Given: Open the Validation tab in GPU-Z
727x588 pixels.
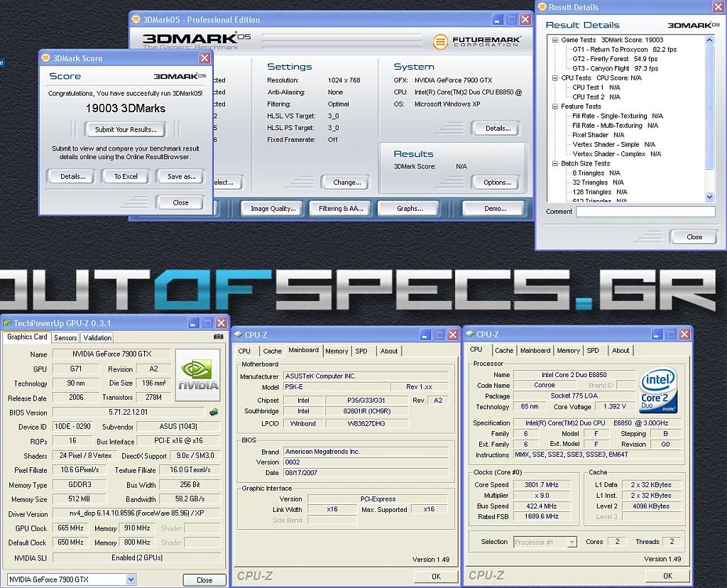Looking at the screenshot, I should 97,337.
